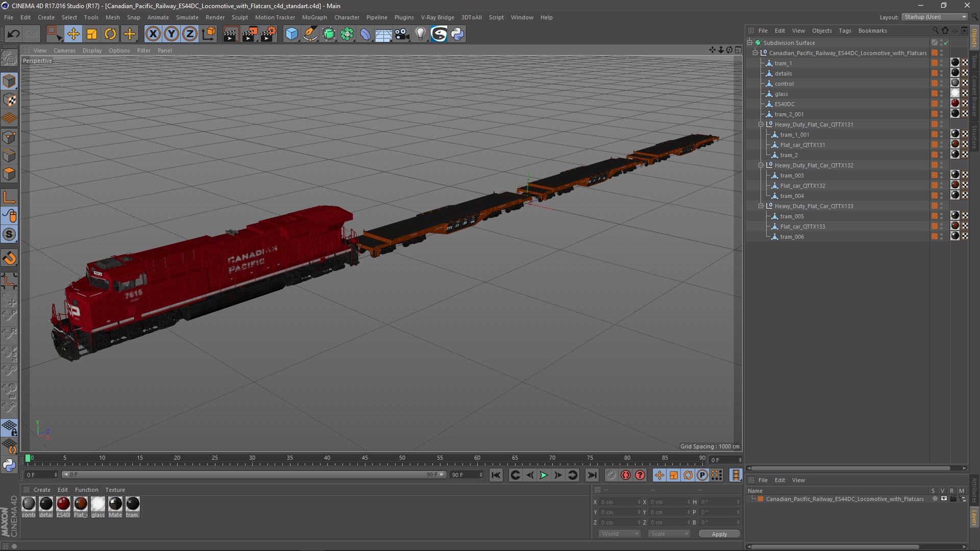Toggle layer color tag for glass object
Viewport: 980px width, 551px height.
click(934, 93)
